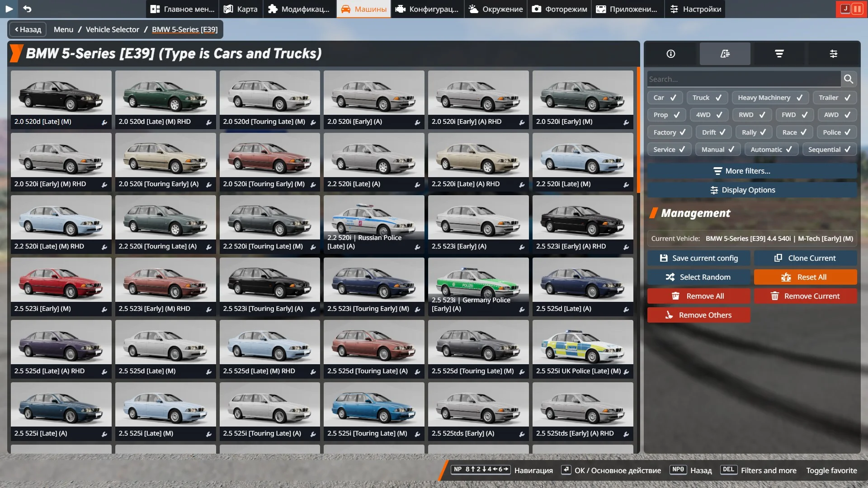Toggle the Rally filter
Screen dimensions: 868x488
pyautogui.click(x=754, y=132)
